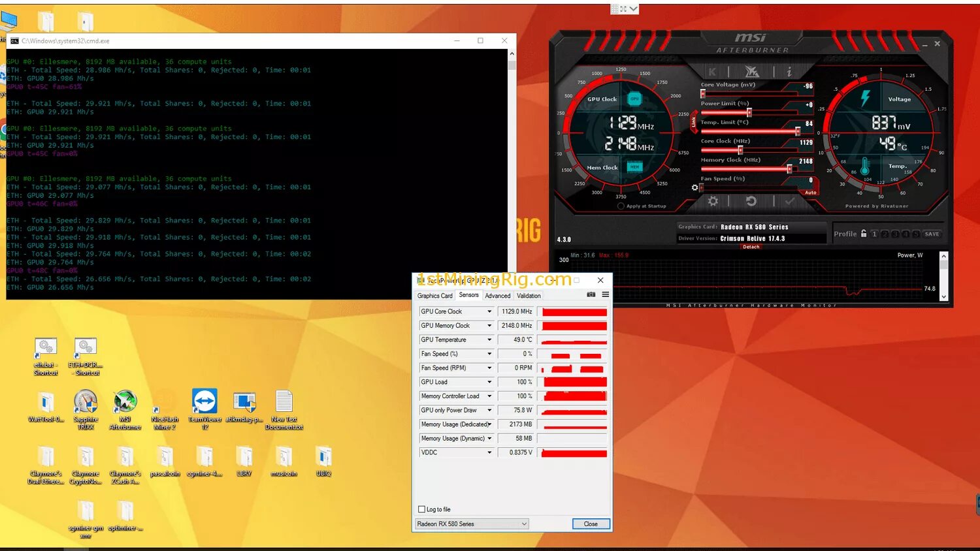Click the Close button in GPU-Z
This screenshot has height=551, width=980.
(591, 524)
